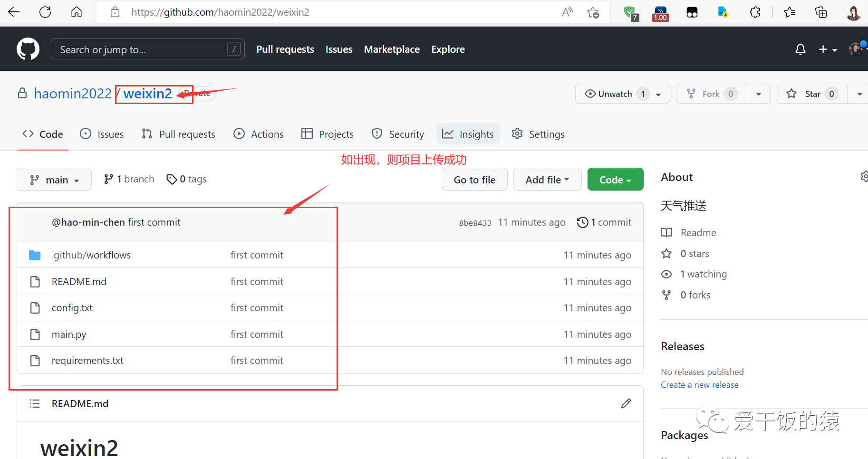
Task: Open the browser profile avatar
Action: point(853,13)
